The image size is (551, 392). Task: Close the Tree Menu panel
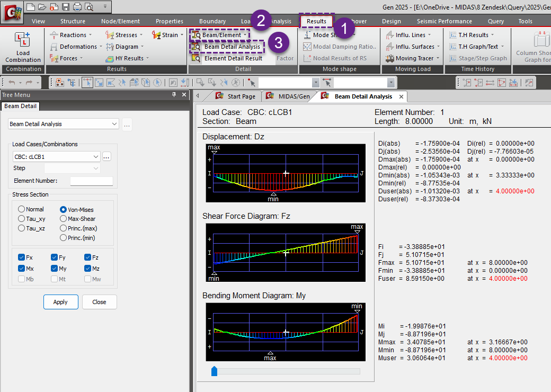pos(184,94)
